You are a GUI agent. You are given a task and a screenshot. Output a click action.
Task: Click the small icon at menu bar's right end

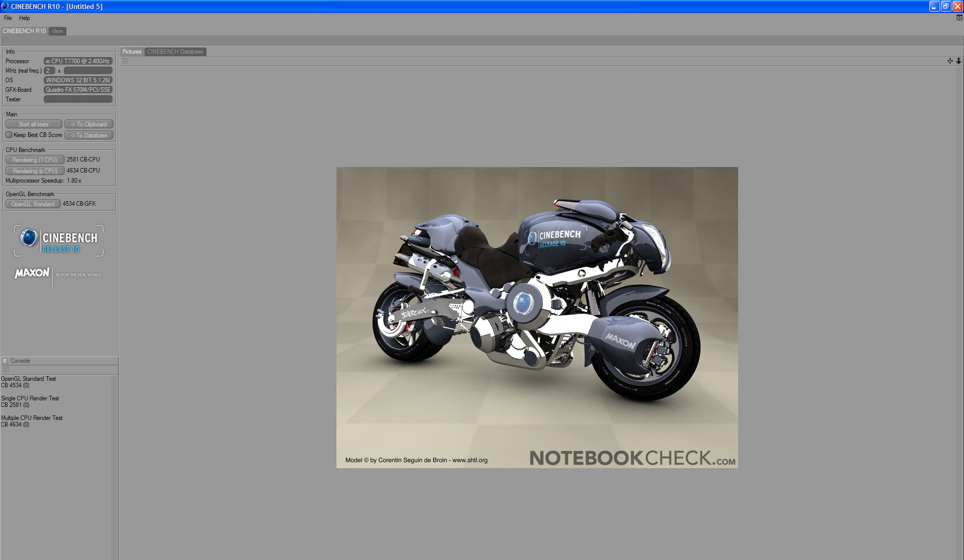pyautogui.click(x=959, y=18)
